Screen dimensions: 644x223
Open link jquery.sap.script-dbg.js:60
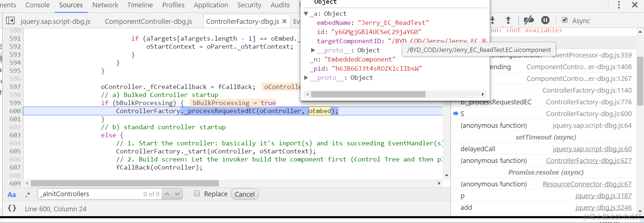tap(592, 149)
